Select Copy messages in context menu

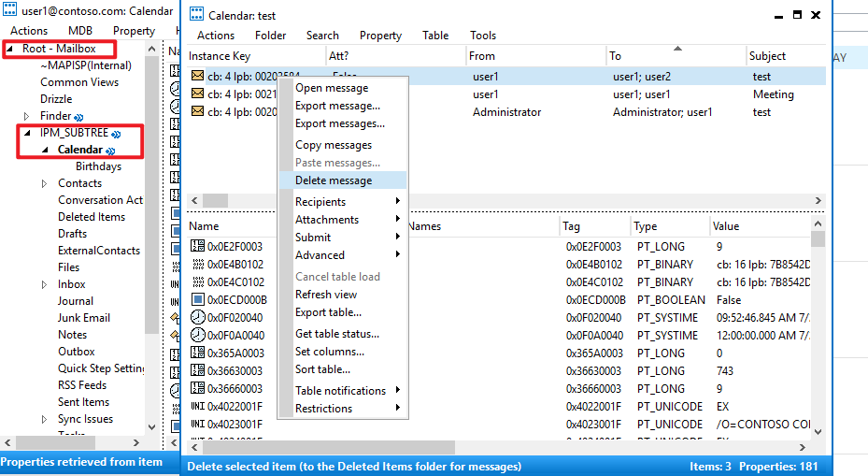tap(343, 145)
